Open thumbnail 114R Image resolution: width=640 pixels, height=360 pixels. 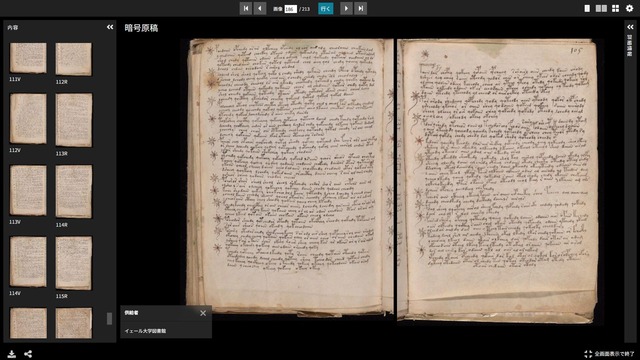coord(73,191)
